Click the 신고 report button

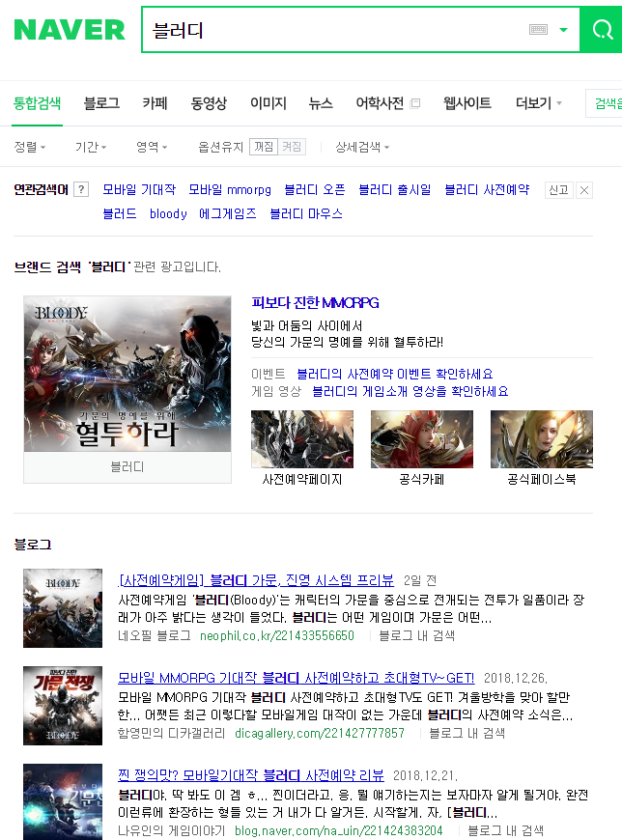pos(558,190)
